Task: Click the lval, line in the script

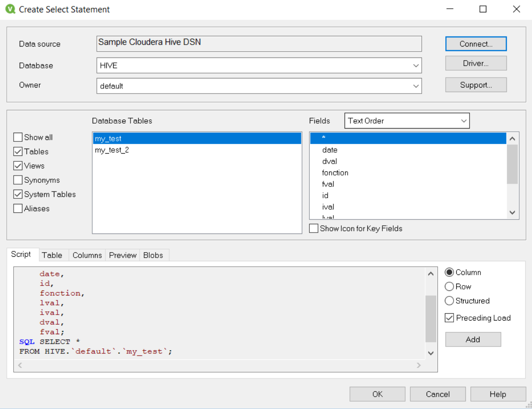Action: pos(52,303)
